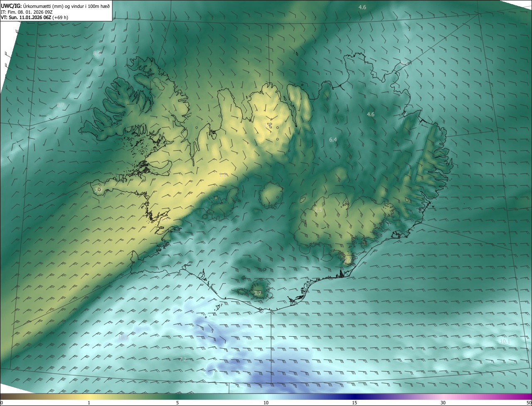Click the "VT: Sun. 11.01.2026 06Z" valid time
Screen dimensions: 532x406
26,18
